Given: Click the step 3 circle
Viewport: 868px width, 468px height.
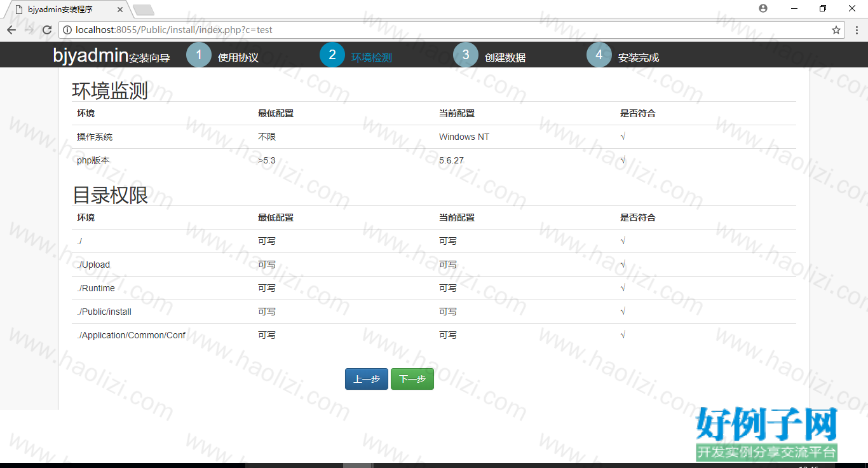Looking at the screenshot, I should point(466,55).
